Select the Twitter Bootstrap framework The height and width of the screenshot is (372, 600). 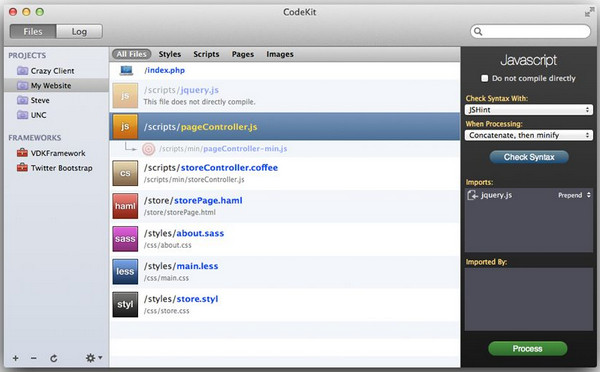coord(62,168)
